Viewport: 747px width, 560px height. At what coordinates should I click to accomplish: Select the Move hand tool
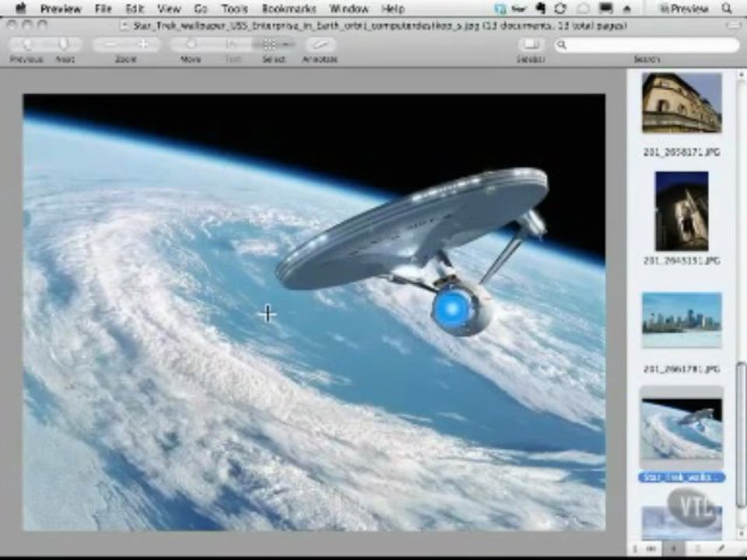tap(191, 44)
